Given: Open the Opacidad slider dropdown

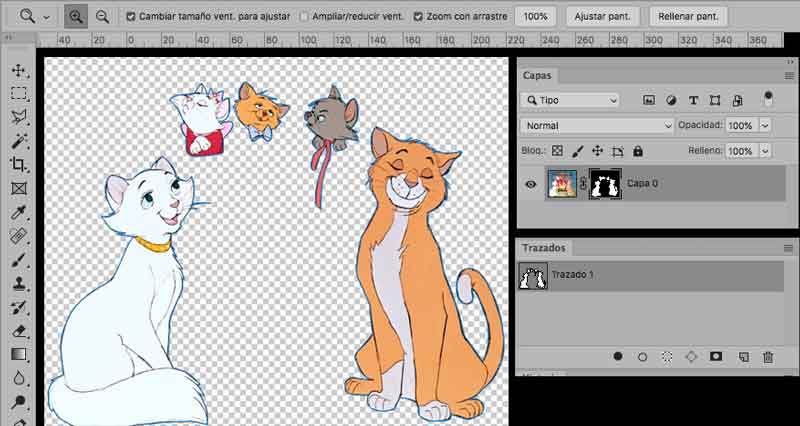Looking at the screenshot, I should tap(764, 126).
